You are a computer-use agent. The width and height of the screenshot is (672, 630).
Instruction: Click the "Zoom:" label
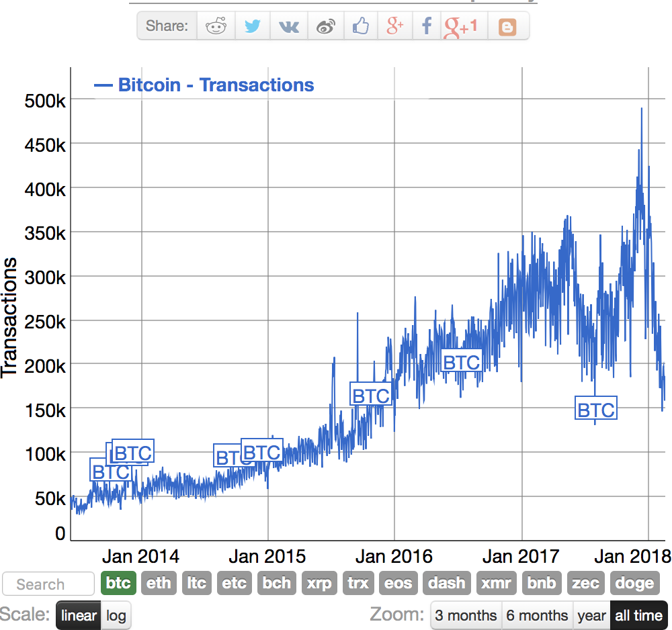tap(397, 615)
